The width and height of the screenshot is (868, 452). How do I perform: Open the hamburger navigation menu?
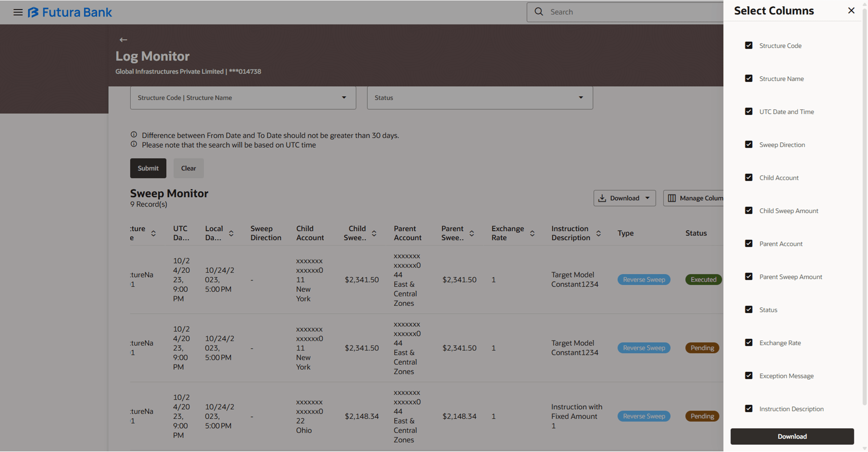coord(18,12)
